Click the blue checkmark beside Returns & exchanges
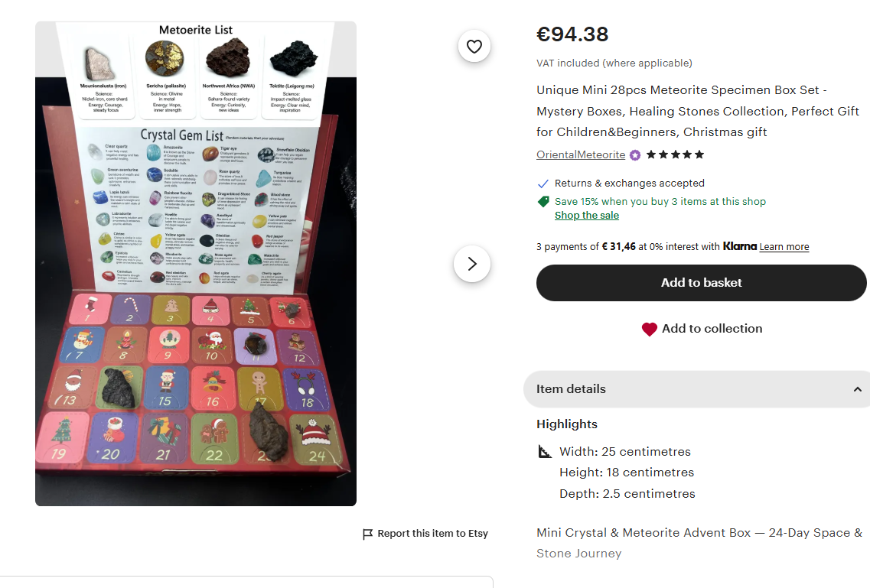 (x=543, y=183)
